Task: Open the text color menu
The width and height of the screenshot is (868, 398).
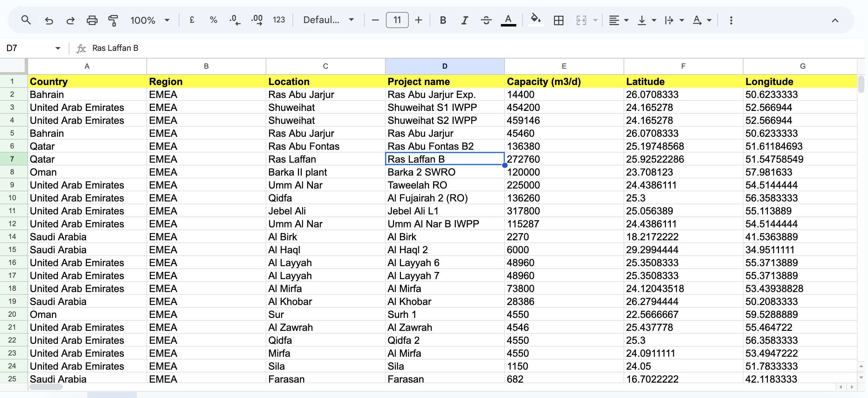Action: (509, 20)
